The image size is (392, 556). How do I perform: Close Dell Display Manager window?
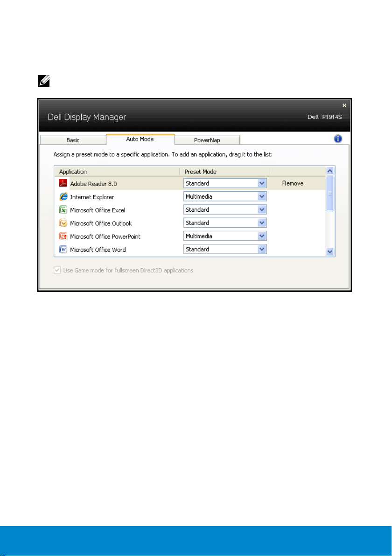[344, 105]
